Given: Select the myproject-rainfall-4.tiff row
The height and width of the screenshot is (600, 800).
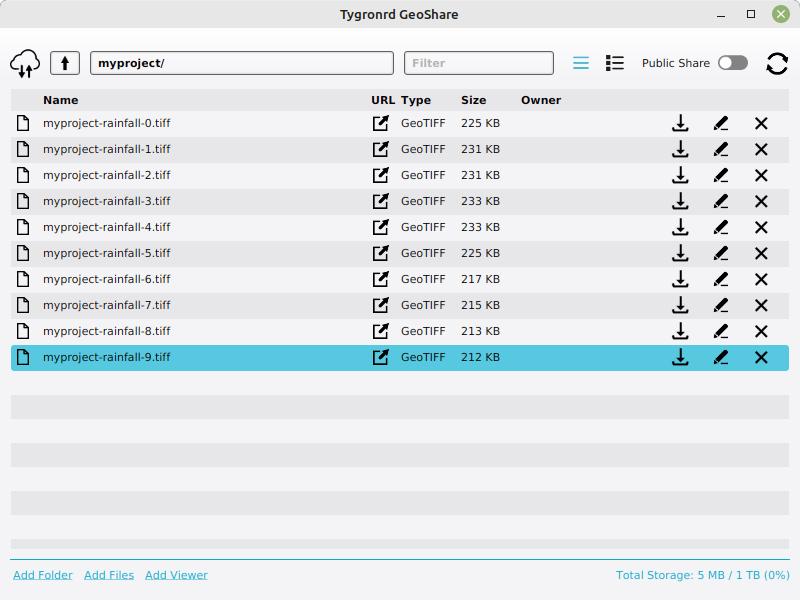Looking at the screenshot, I should pos(200,227).
